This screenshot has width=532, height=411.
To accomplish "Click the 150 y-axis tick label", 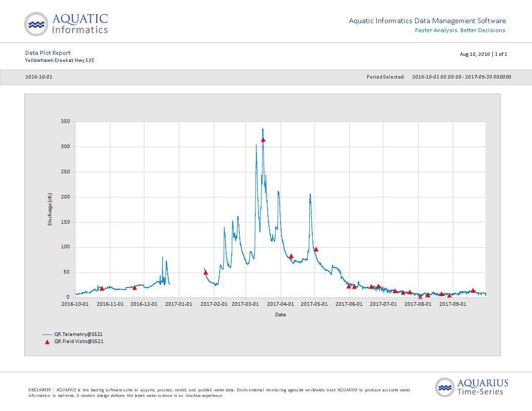I will (65, 222).
